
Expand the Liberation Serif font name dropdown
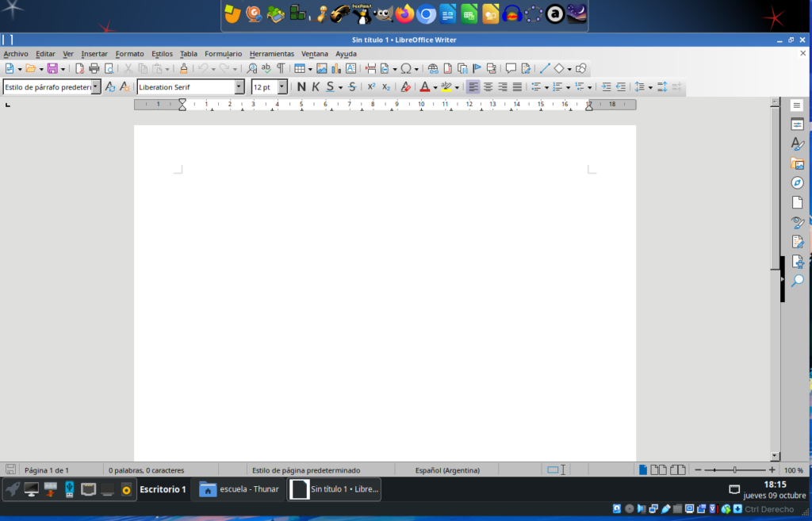click(239, 87)
